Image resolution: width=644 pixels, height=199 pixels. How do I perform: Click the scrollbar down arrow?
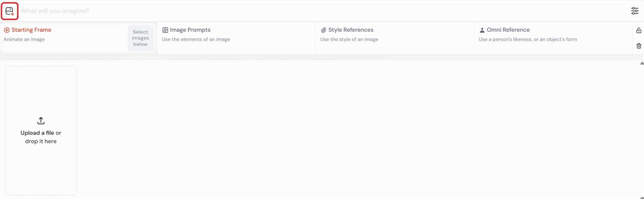click(x=642, y=198)
